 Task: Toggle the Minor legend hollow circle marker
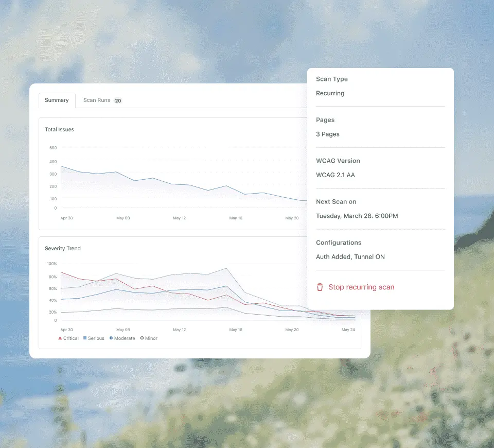(x=142, y=338)
